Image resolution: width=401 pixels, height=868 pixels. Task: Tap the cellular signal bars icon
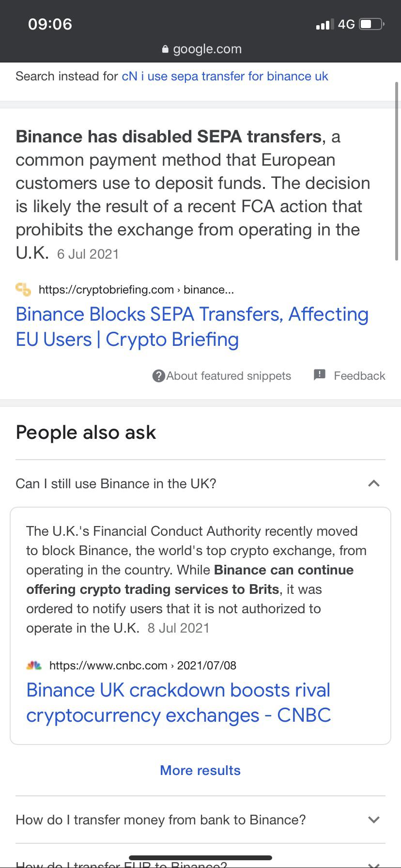[324, 24]
